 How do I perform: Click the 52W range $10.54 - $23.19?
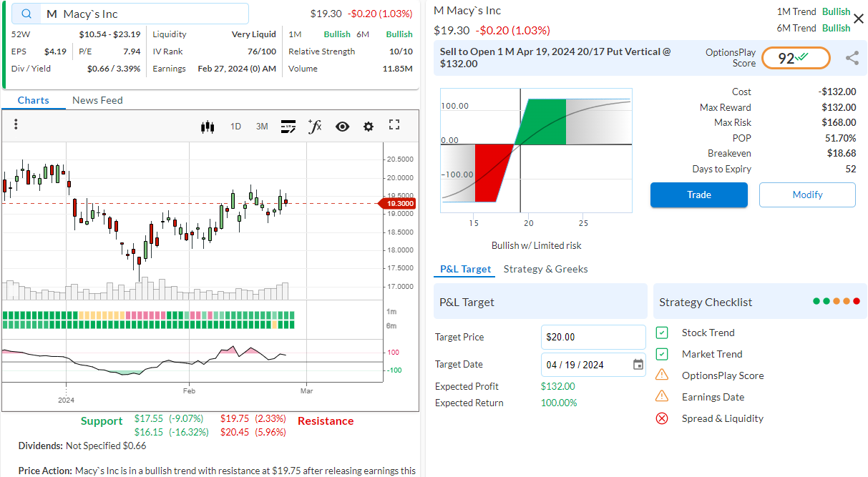tap(109, 34)
